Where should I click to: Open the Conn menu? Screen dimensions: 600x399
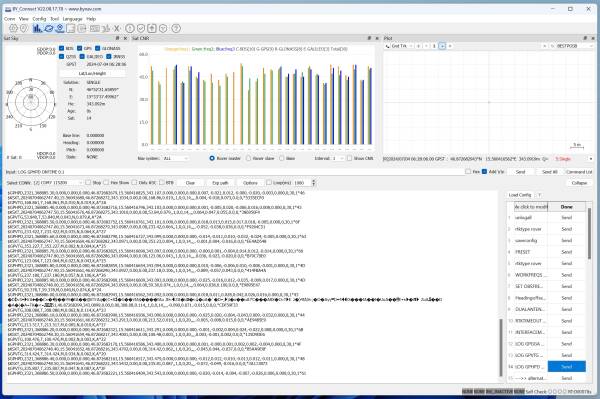10,19
